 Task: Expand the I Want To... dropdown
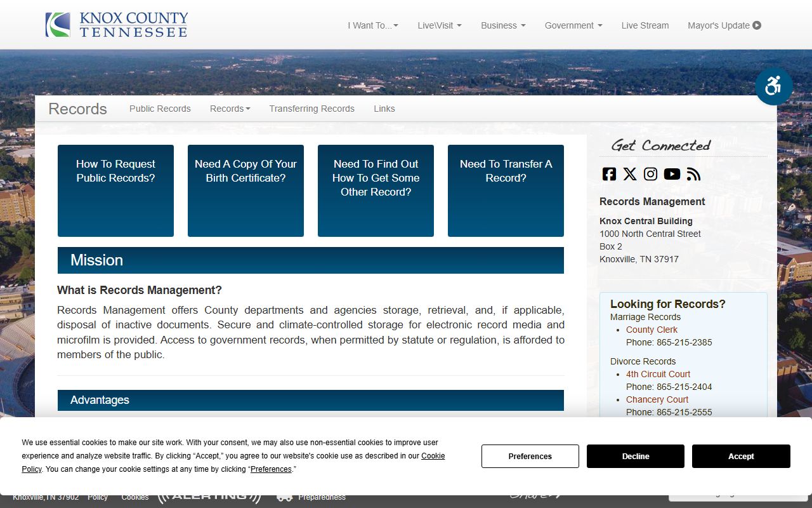(373, 25)
